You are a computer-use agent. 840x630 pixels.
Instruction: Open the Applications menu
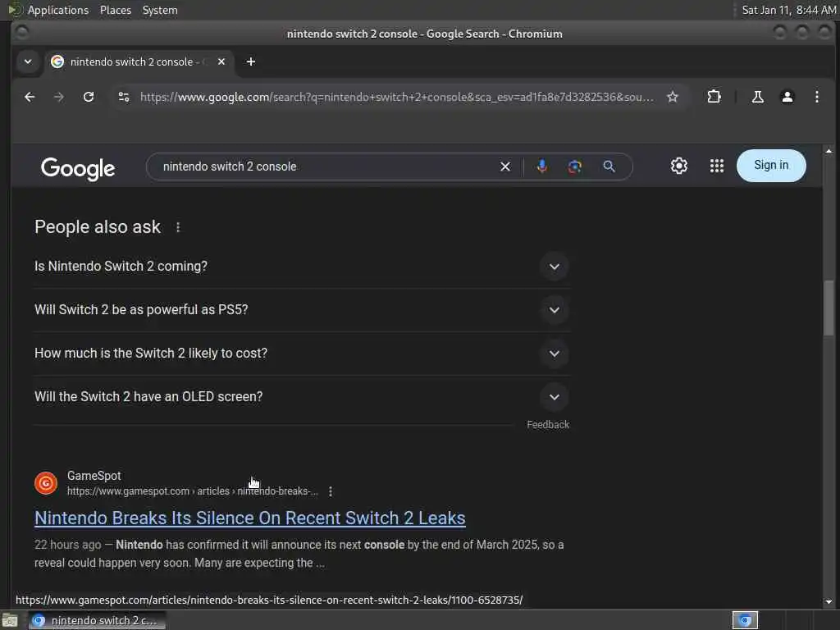(58, 10)
